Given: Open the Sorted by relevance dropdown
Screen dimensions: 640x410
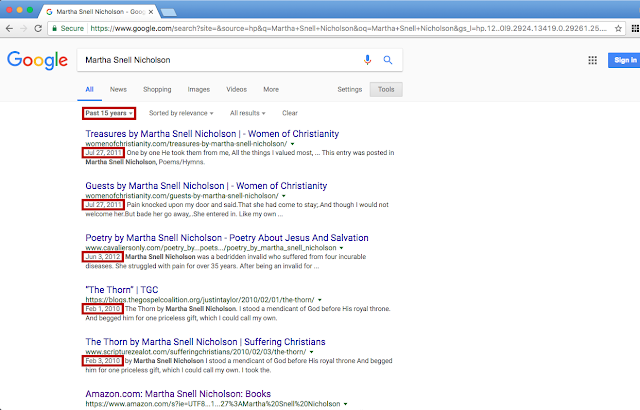Looking at the screenshot, I should [x=181, y=113].
